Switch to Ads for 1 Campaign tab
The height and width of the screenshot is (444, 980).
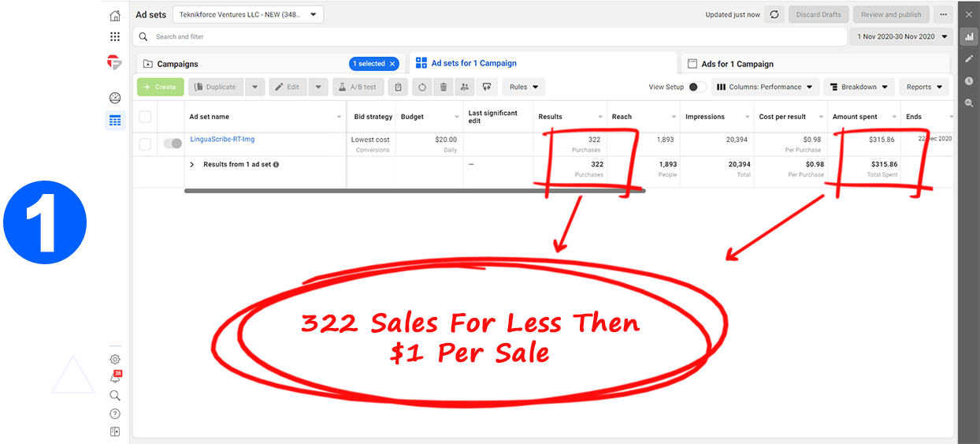click(737, 64)
